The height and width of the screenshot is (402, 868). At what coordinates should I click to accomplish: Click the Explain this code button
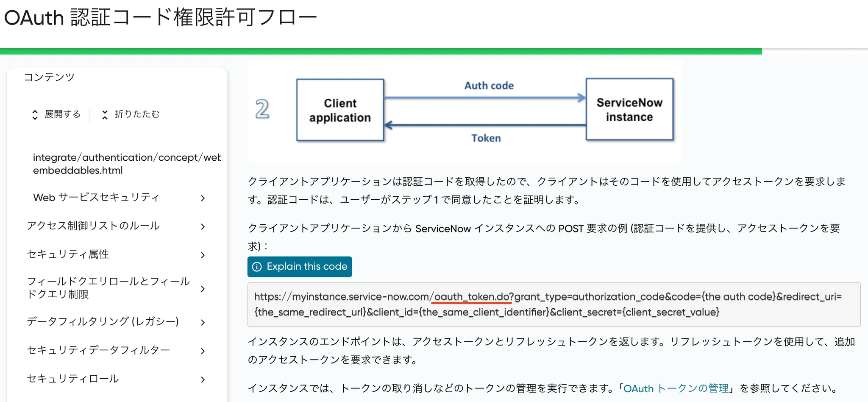coord(300,267)
